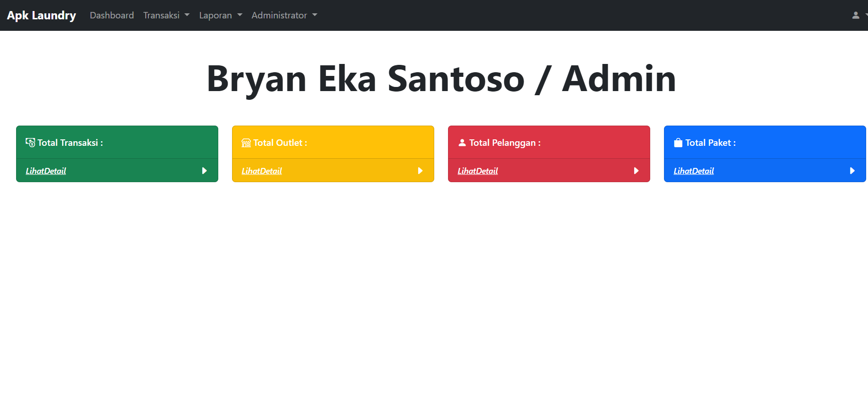Screen dimensions: 868x414
Task: Click the arrow icon on the blue Paket card
Action: pyautogui.click(x=852, y=171)
